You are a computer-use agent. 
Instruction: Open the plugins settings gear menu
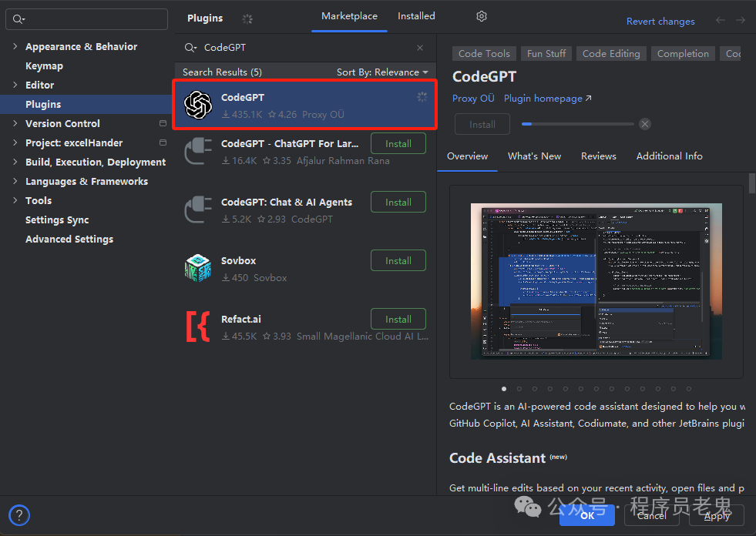[x=481, y=16]
